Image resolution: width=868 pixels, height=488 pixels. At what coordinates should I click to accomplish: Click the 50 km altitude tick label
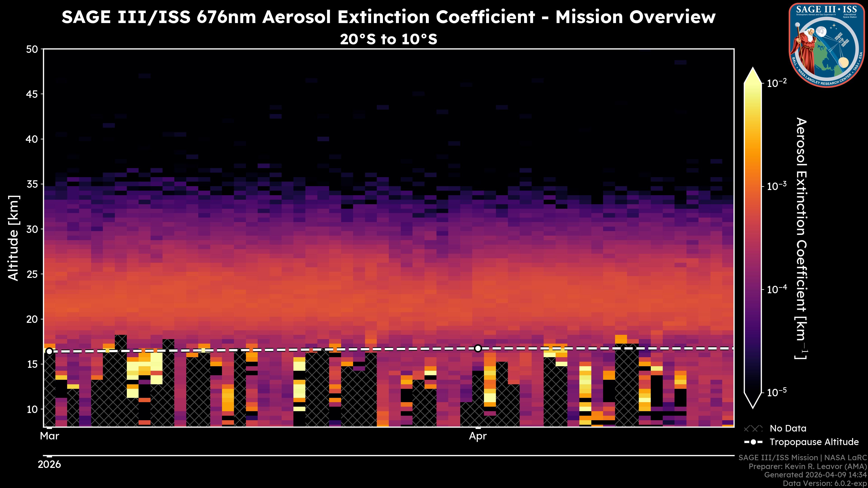coord(32,49)
